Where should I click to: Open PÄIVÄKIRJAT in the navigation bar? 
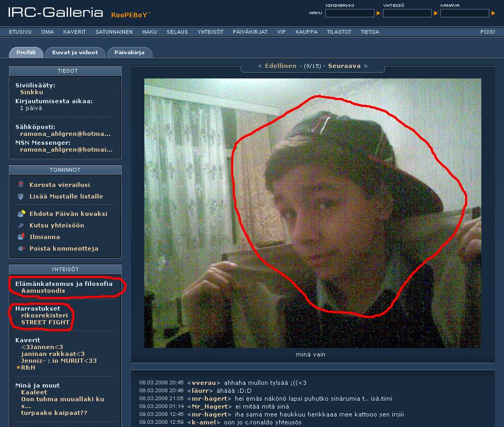250,32
